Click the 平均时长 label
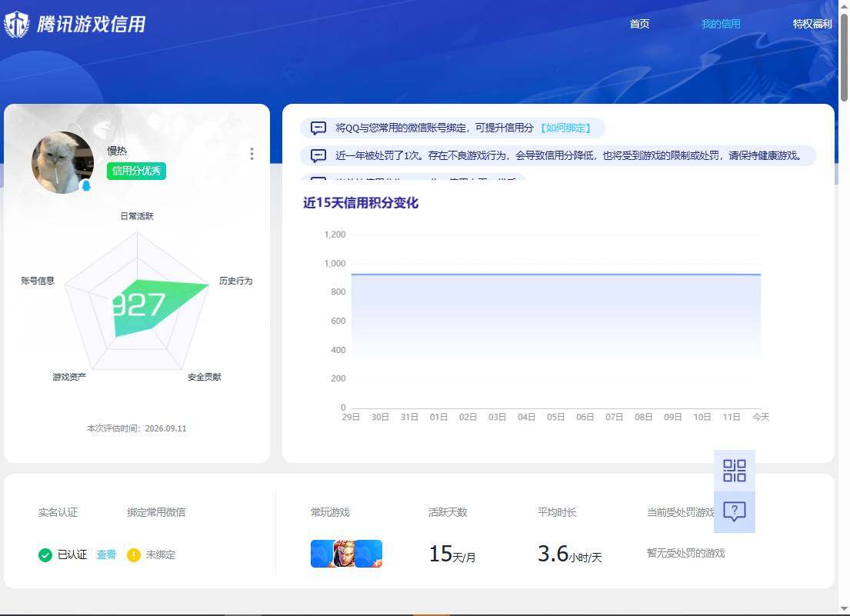 557,512
